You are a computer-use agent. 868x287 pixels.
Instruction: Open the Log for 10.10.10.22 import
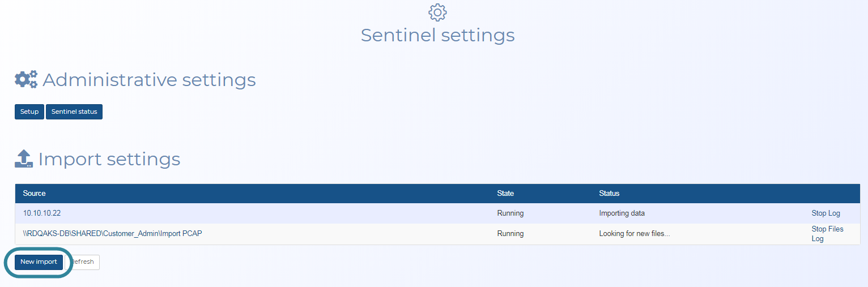point(834,213)
